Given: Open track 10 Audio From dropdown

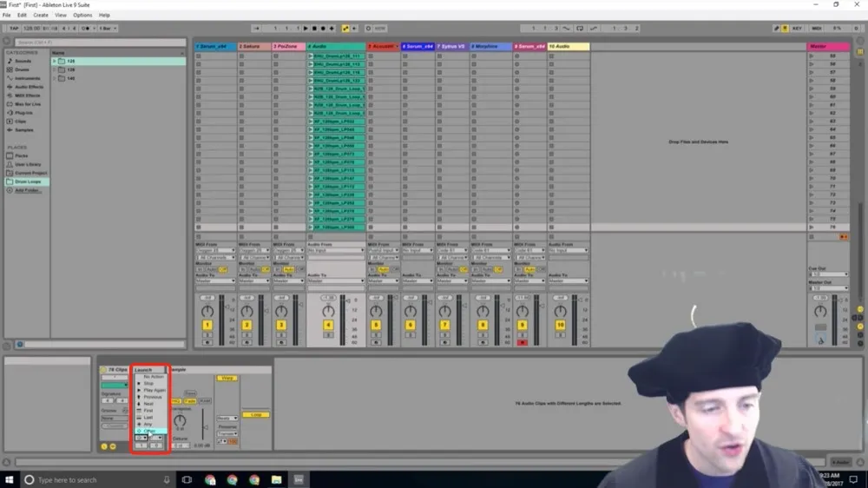Looking at the screenshot, I should [569, 250].
